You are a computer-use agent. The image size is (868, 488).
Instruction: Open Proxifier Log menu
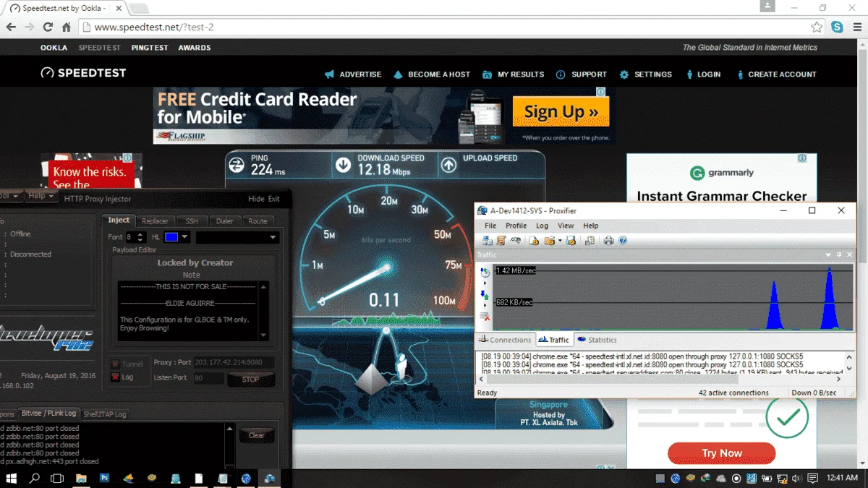point(542,226)
